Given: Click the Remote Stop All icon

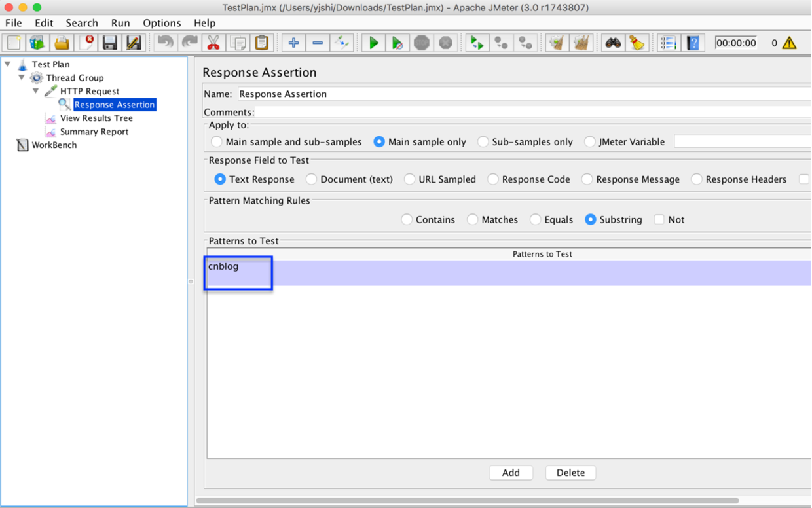Looking at the screenshot, I should click(x=502, y=43).
